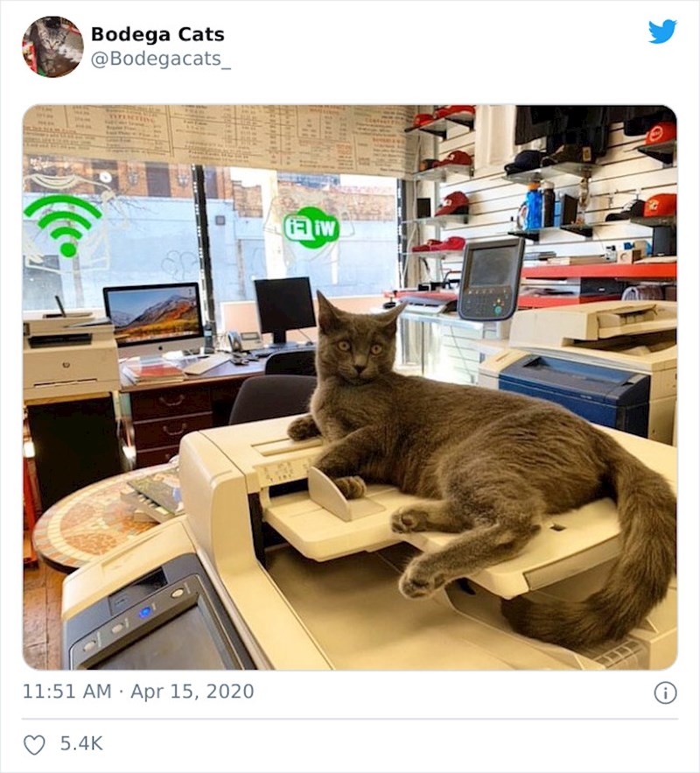Click the Twitter bird logo
700x773 pixels.
pos(662,32)
